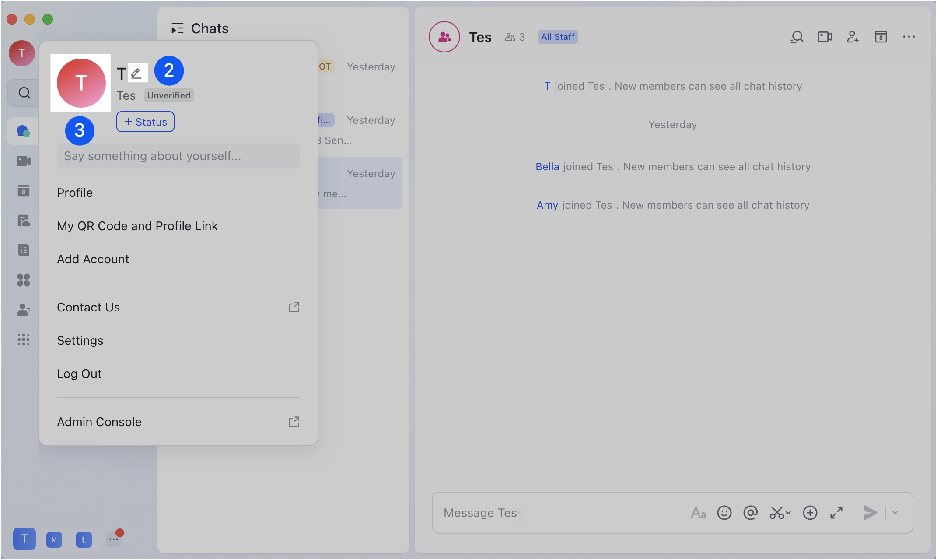937x560 pixels.
Task: Mention someone with the @ icon
Action: point(750,513)
